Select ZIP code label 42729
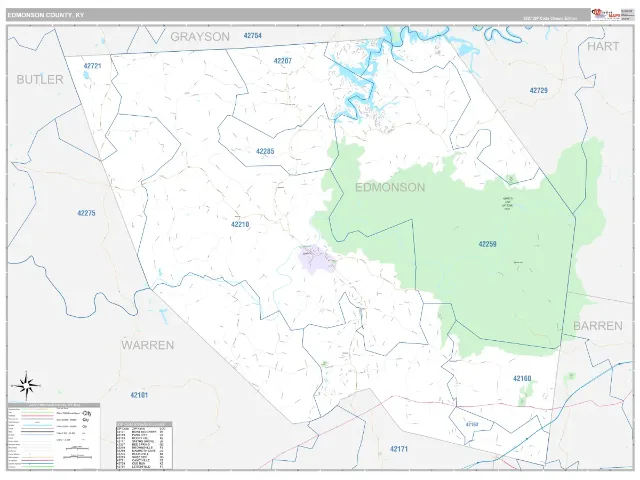The height and width of the screenshot is (480, 640). 538,91
